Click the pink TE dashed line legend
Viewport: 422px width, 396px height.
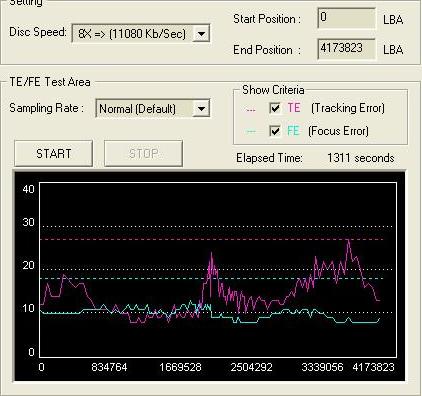(250, 109)
